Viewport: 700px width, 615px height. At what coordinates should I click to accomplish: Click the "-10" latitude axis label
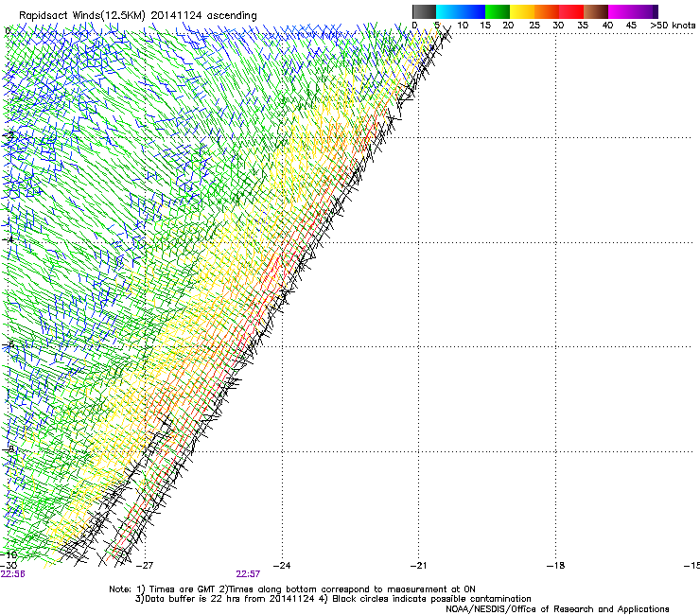click(9, 555)
